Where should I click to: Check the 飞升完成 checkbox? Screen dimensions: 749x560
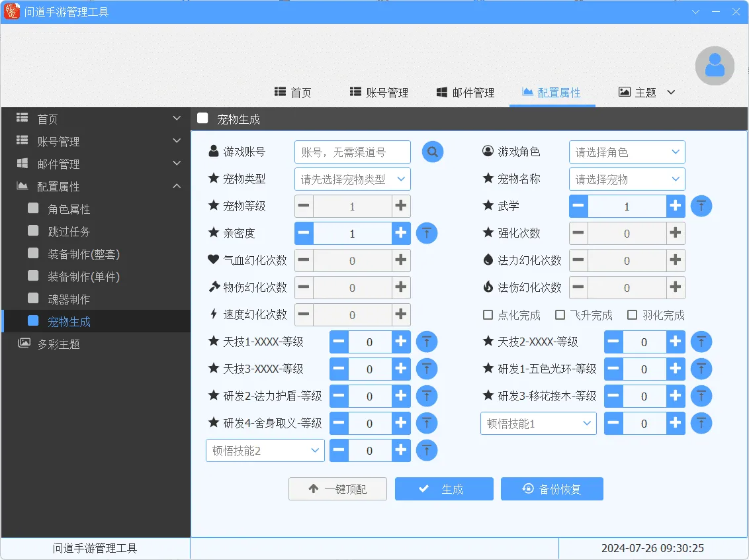coord(560,315)
